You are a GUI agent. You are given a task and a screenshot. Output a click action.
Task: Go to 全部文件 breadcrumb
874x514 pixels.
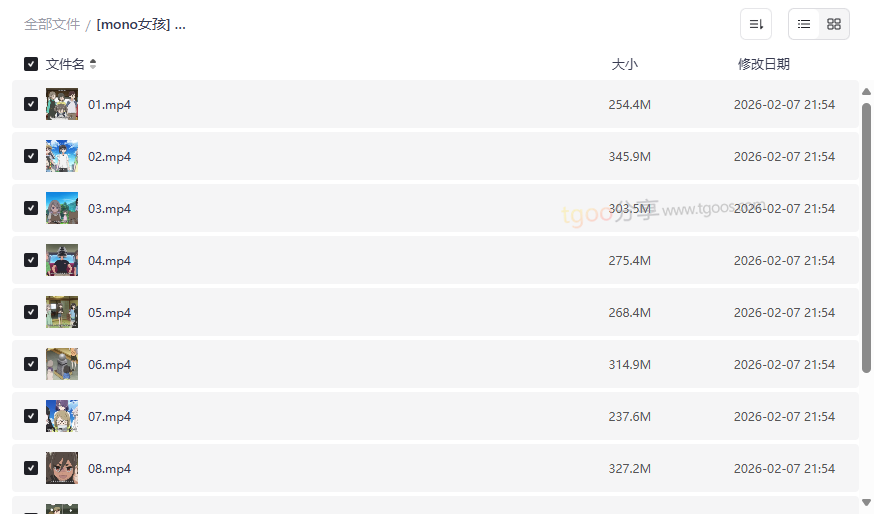[x=52, y=24]
